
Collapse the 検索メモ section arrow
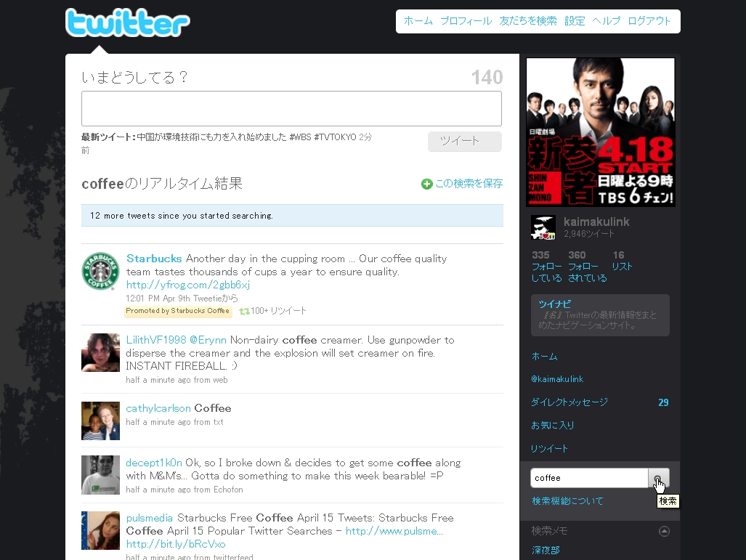pyautogui.click(x=664, y=531)
